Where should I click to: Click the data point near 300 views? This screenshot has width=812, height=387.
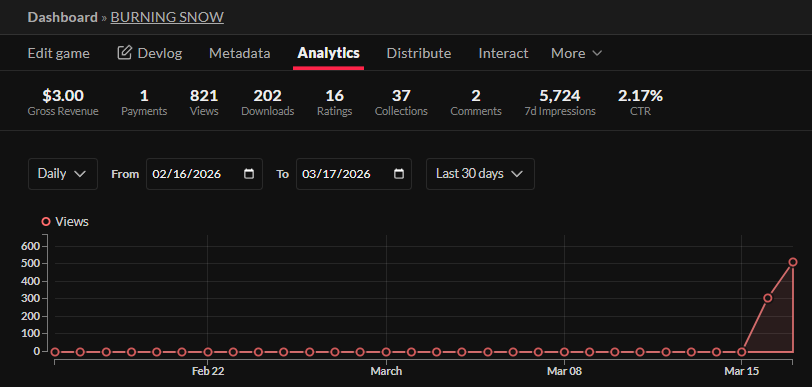(x=768, y=298)
